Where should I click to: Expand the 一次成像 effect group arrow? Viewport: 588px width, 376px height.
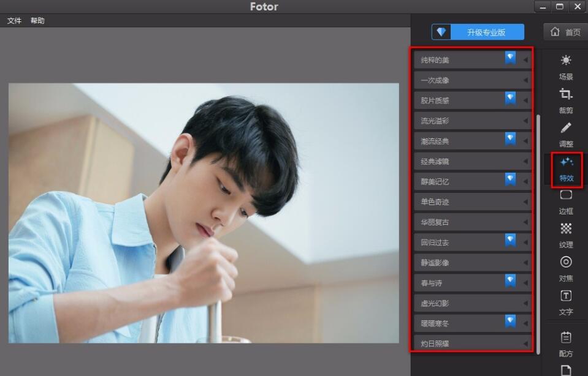(x=525, y=80)
